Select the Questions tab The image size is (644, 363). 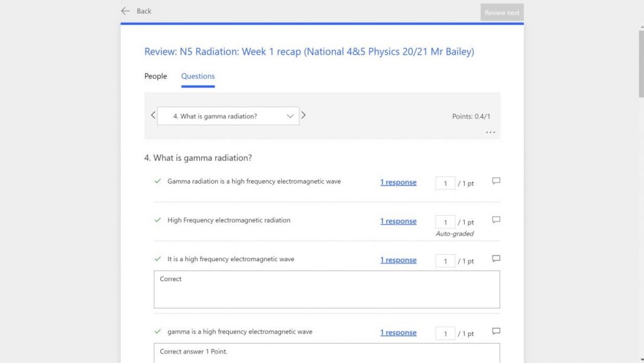197,75
